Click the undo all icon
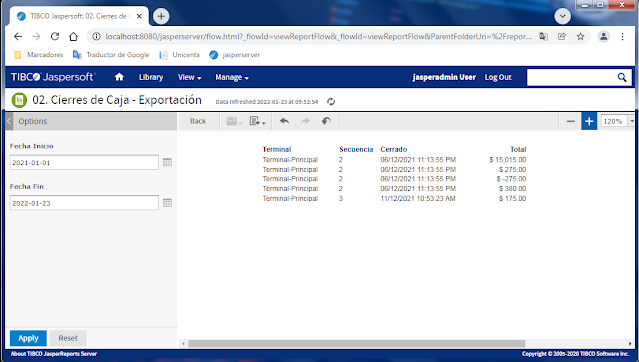The image size is (639, 362). 326,121
